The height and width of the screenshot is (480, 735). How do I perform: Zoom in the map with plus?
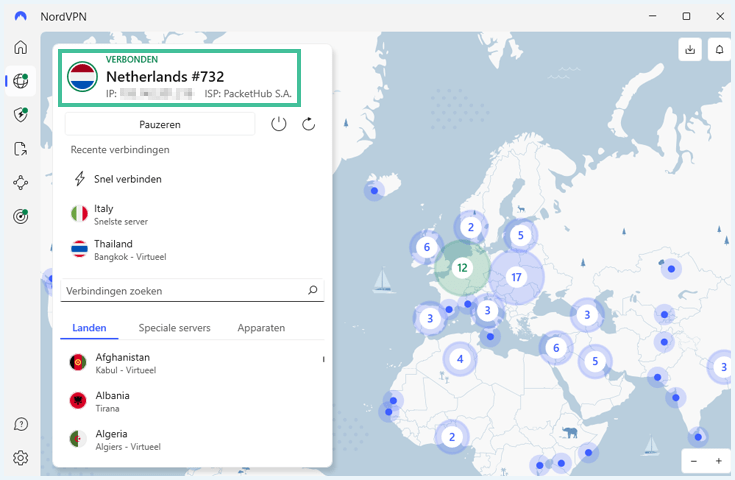point(719,461)
